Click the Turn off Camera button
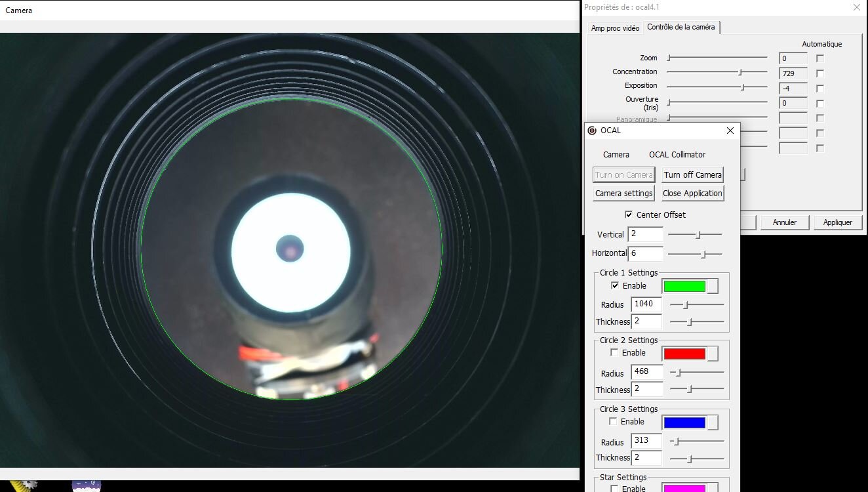 (x=692, y=174)
